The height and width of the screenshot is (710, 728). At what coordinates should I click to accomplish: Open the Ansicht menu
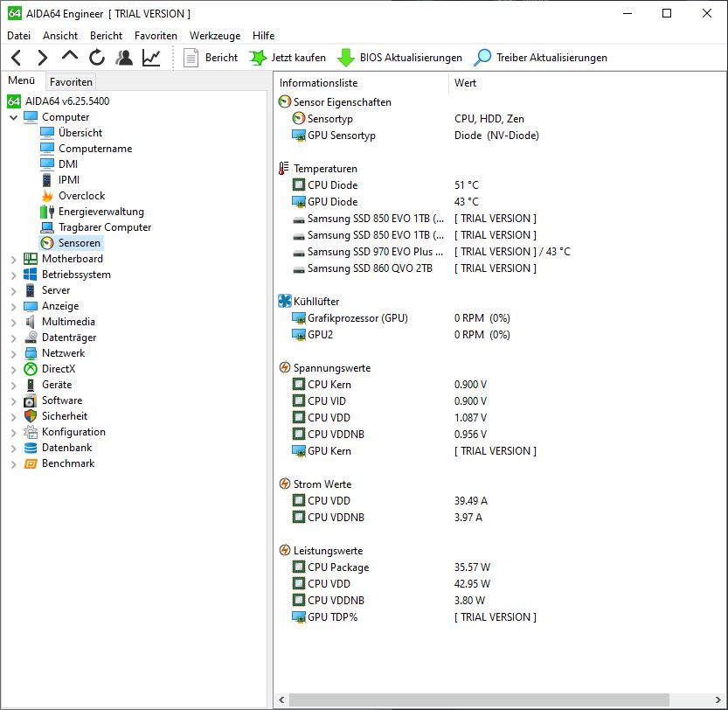60,36
